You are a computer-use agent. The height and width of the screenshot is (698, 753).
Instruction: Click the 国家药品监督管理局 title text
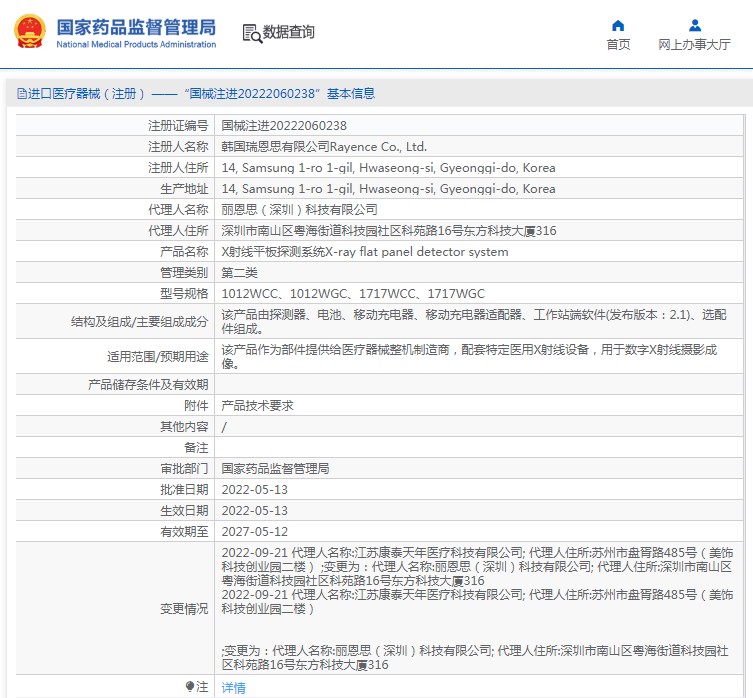coord(135,27)
